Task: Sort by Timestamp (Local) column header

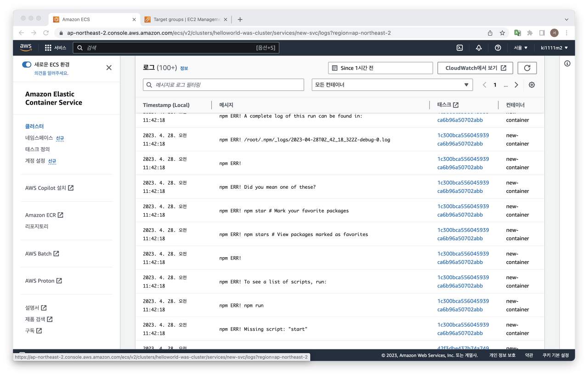Action: [x=166, y=105]
